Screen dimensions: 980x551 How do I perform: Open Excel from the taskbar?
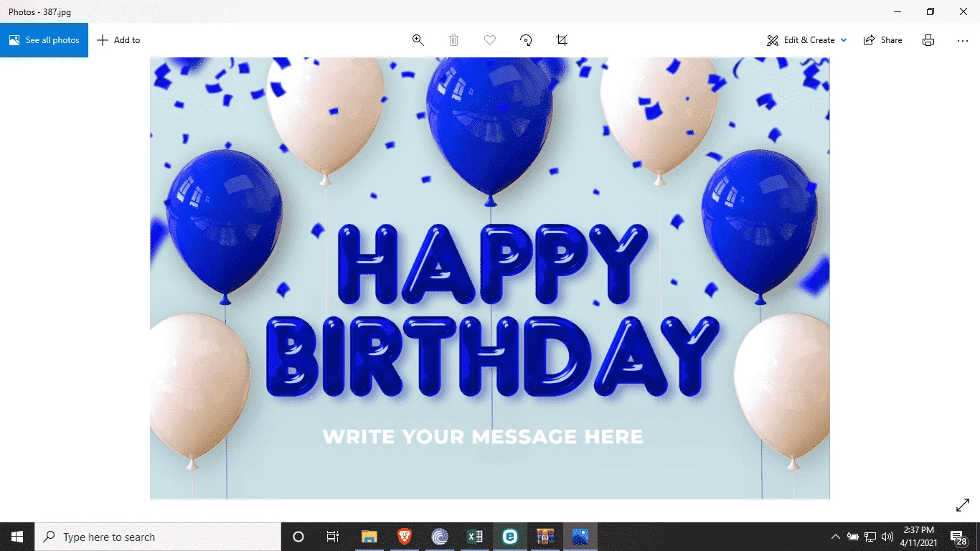click(x=475, y=537)
